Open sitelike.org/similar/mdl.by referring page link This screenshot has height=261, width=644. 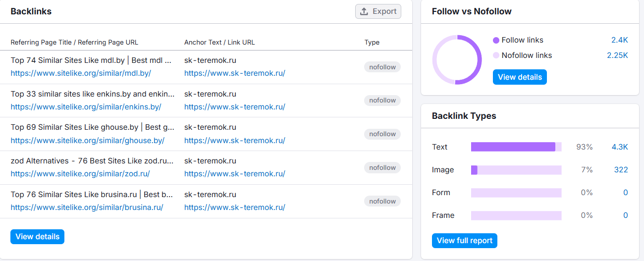tap(81, 73)
